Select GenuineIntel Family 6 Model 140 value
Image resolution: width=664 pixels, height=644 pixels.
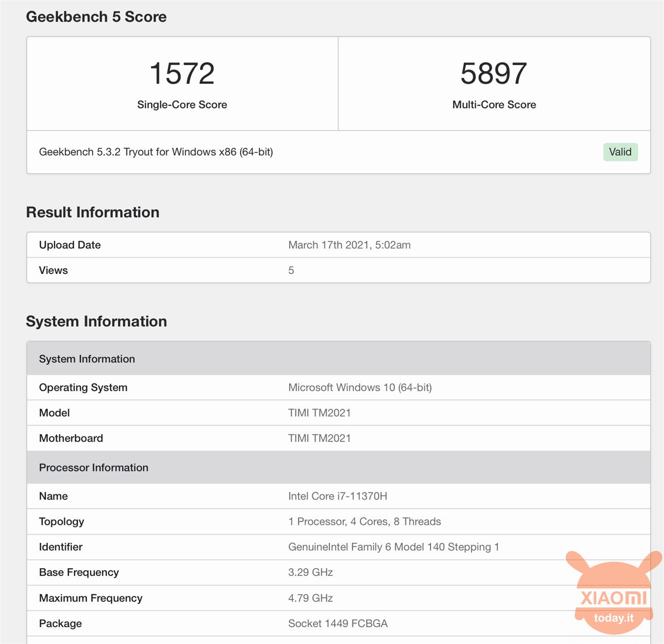(394, 547)
